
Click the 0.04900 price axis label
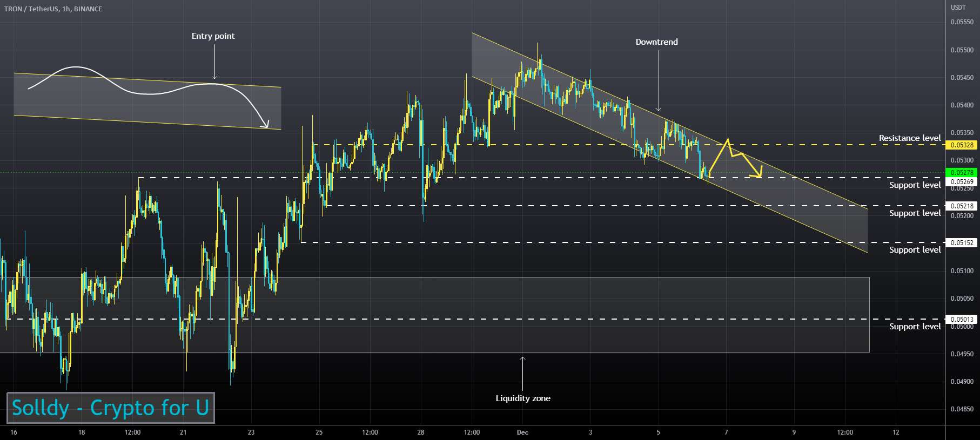[962, 382]
